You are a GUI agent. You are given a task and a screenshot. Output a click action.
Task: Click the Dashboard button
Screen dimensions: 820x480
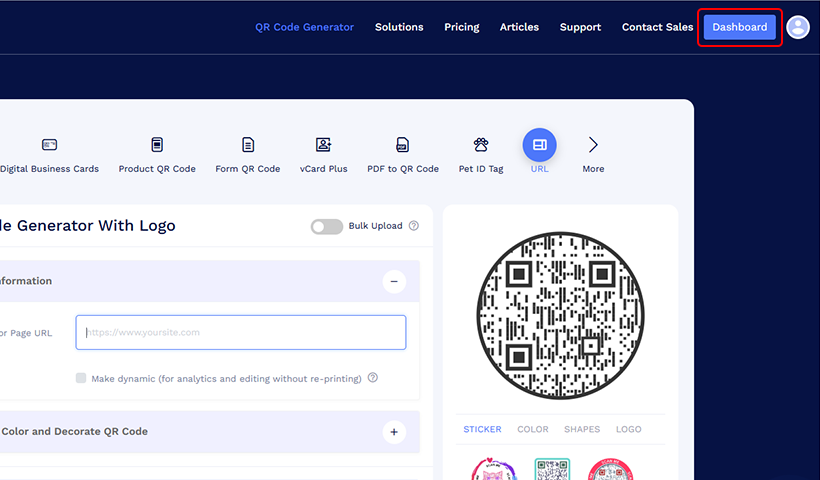(x=739, y=27)
